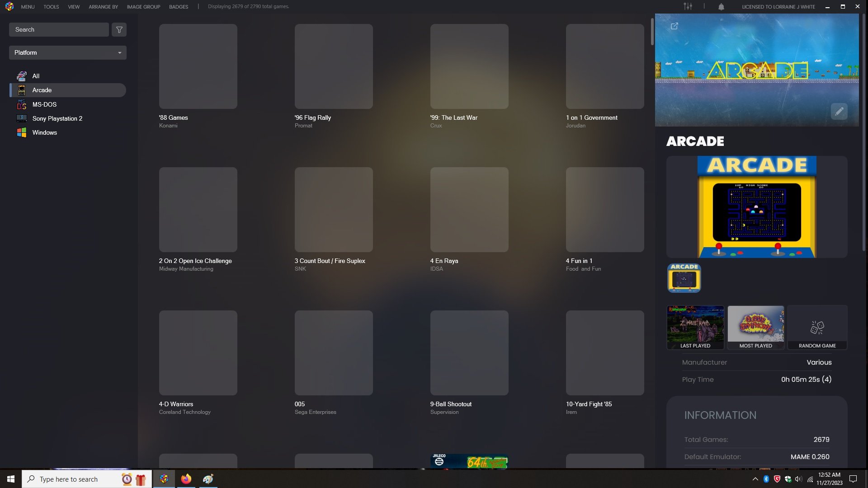Click the pencil edit icon on banner

[x=839, y=111]
